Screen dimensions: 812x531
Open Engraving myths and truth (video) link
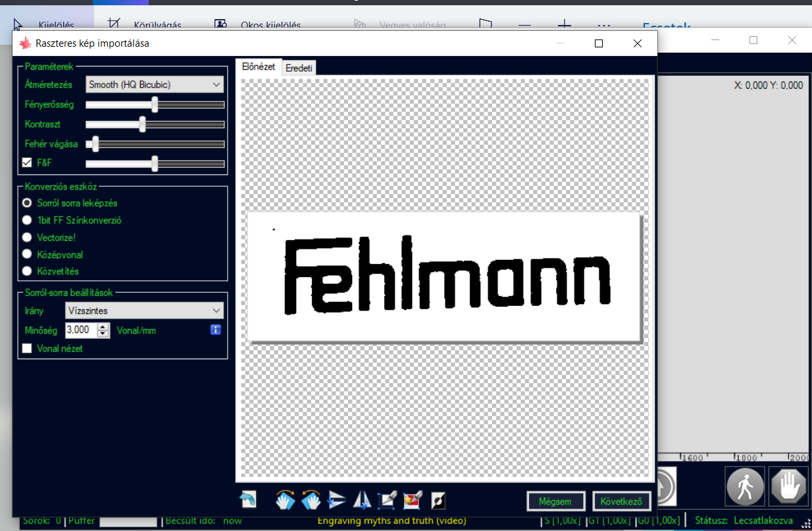click(392, 520)
